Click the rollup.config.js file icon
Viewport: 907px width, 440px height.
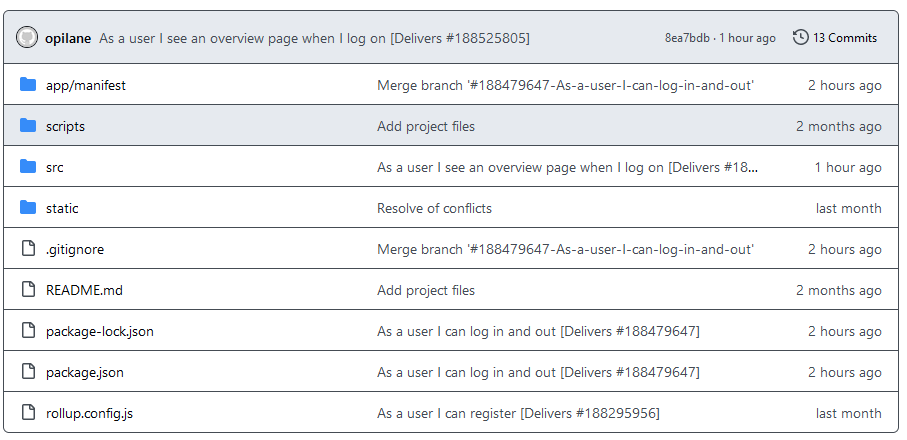[28, 413]
